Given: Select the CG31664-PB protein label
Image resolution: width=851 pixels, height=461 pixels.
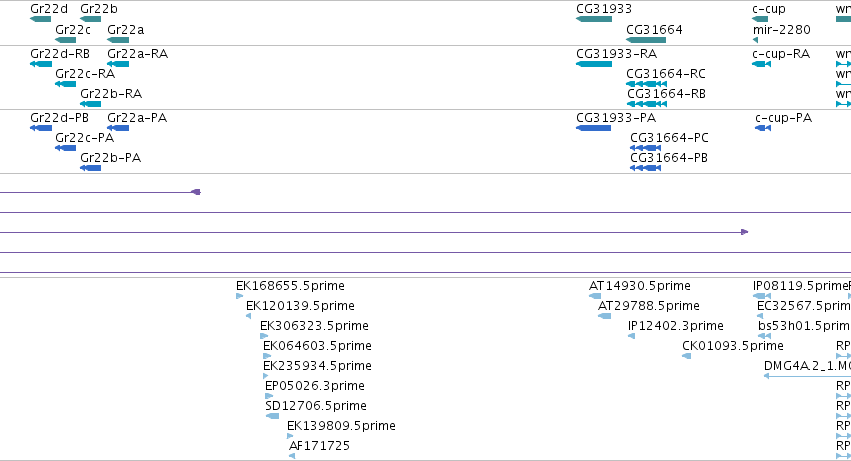Looking at the screenshot, I should point(669,158).
